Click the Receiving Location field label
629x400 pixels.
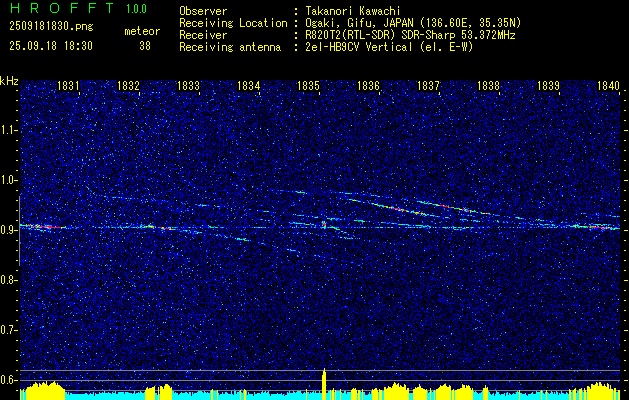coord(233,23)
